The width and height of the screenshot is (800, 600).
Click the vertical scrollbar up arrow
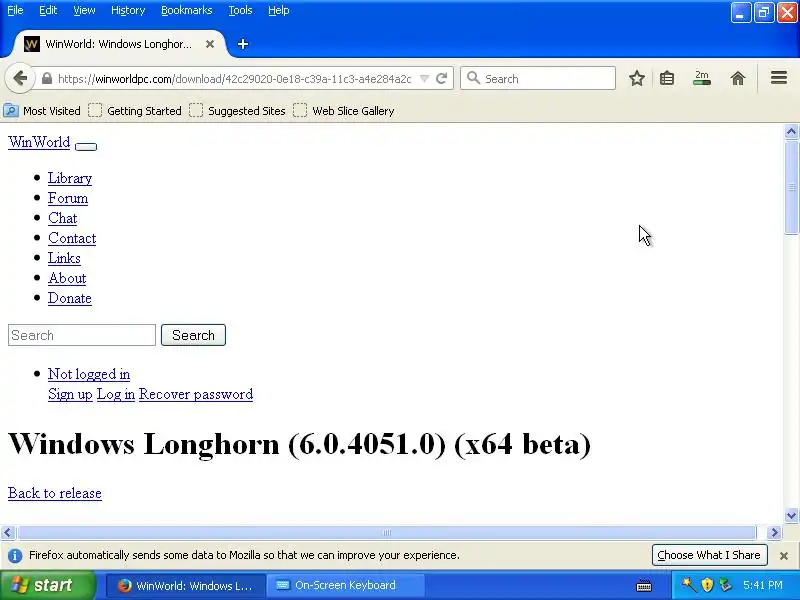click(791, 132)
